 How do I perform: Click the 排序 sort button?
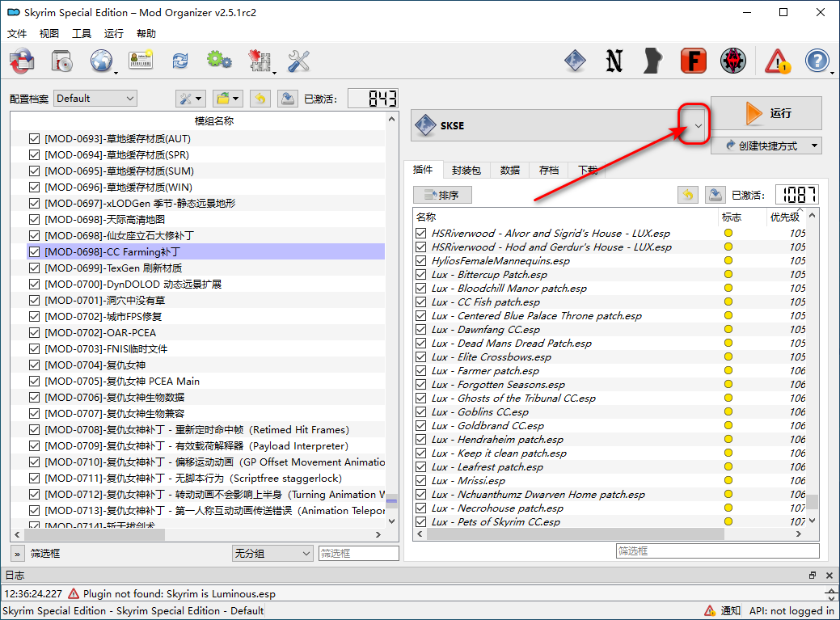pos(442,195)
